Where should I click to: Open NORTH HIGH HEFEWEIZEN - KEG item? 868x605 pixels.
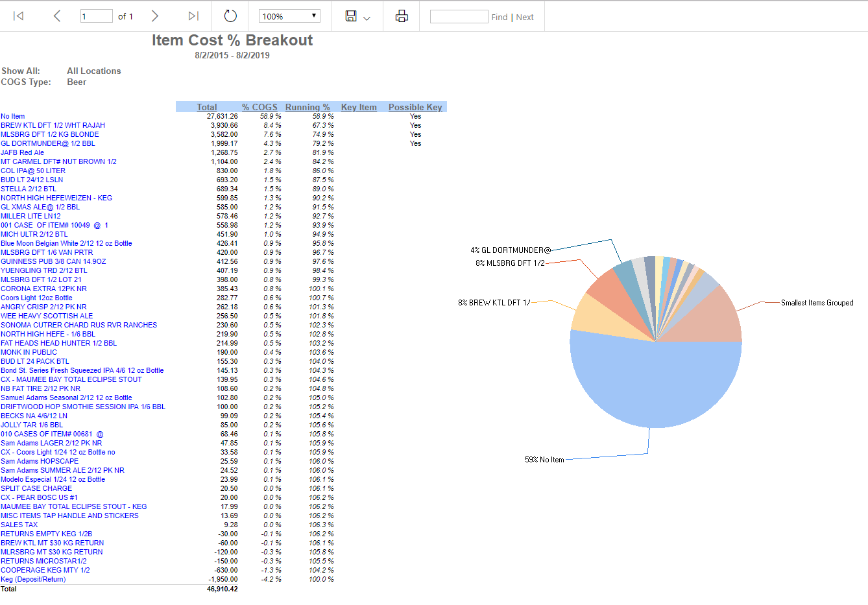click(x=56, y=198)
